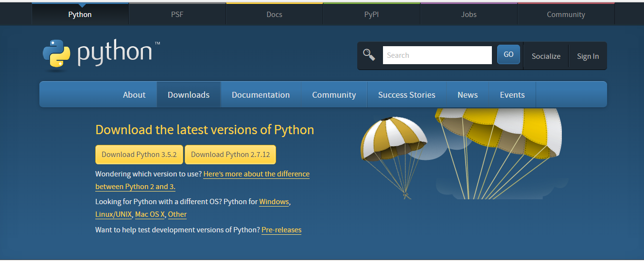Open Documentation in the main navigation
Screen dimensions: 644x262
coord(261,95)
